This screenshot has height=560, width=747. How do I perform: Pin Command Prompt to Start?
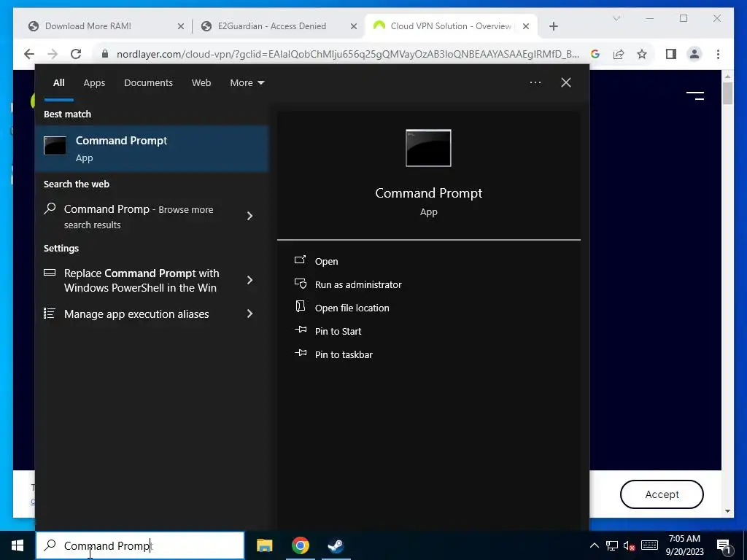coord(328,331)
